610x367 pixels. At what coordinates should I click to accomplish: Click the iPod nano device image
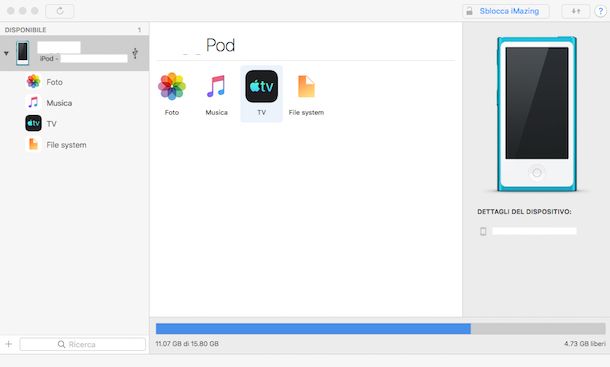click(537, 114)
